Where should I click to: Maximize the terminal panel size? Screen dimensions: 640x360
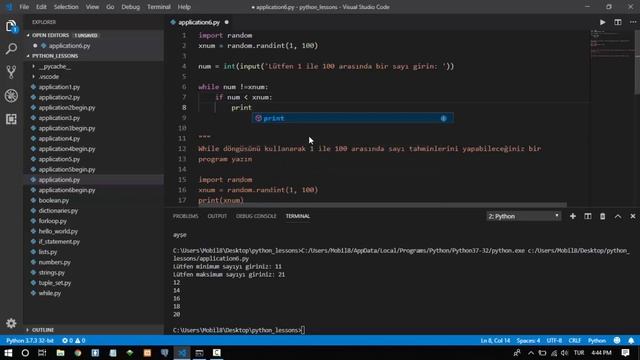point(618,216)
